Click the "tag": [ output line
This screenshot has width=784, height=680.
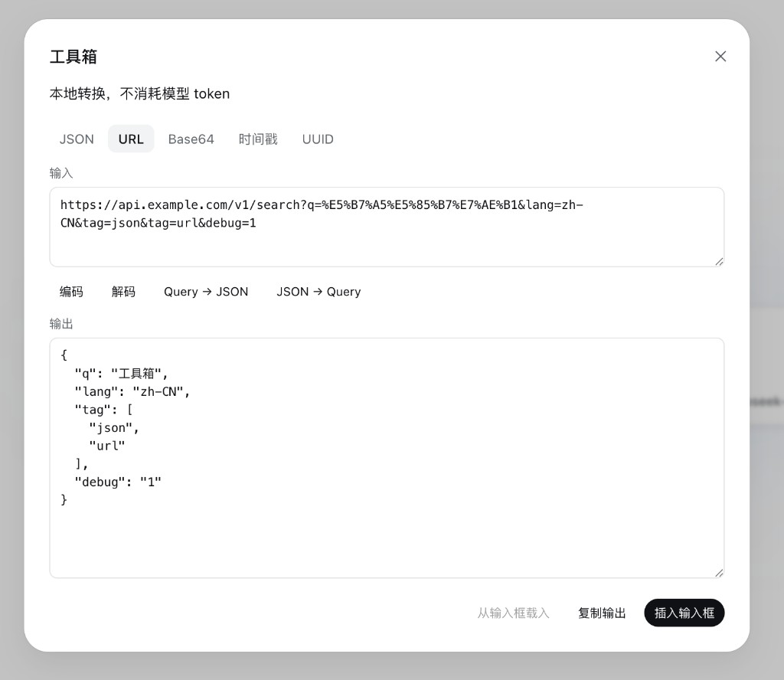(x=103, y=410)
